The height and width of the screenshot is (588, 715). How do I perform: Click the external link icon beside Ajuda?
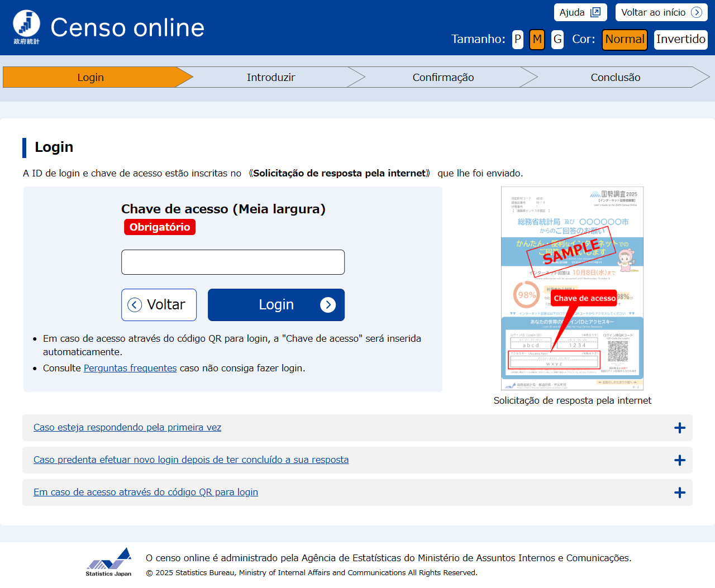(595, 12)
